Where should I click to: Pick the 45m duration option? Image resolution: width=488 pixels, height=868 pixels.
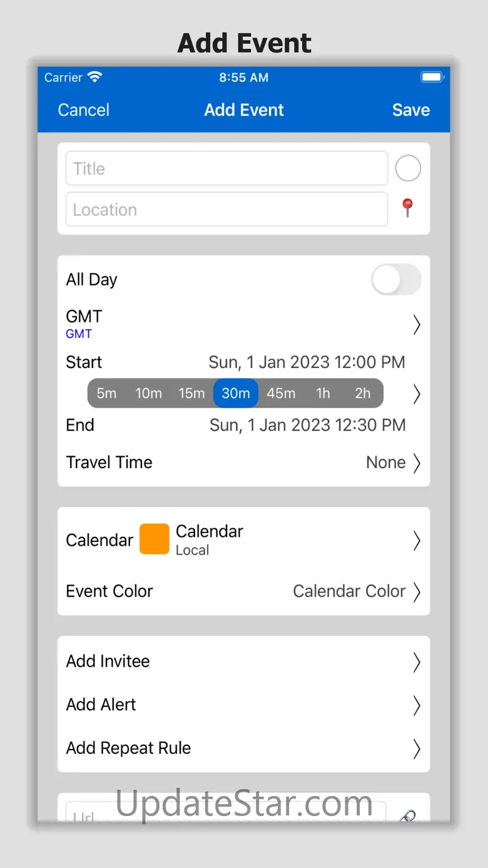coord(281,394)
